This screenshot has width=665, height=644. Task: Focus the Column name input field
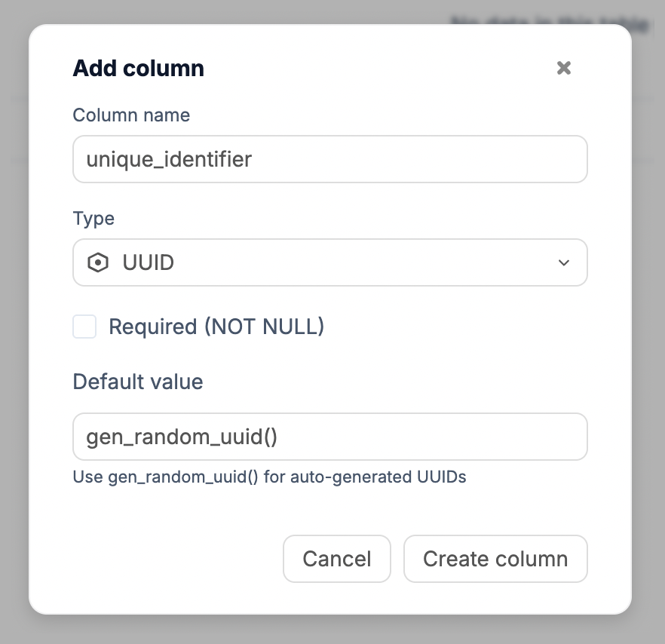click(329, 159)
